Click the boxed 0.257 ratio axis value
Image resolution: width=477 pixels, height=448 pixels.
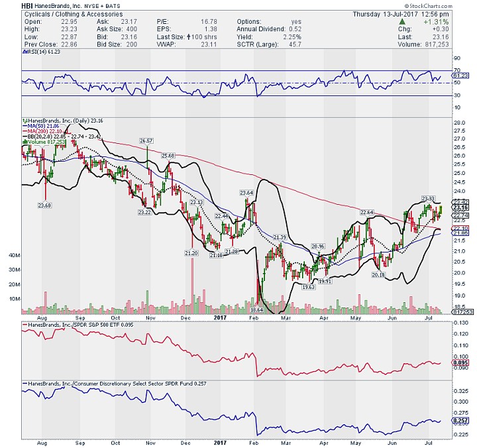tap(461, 421)
